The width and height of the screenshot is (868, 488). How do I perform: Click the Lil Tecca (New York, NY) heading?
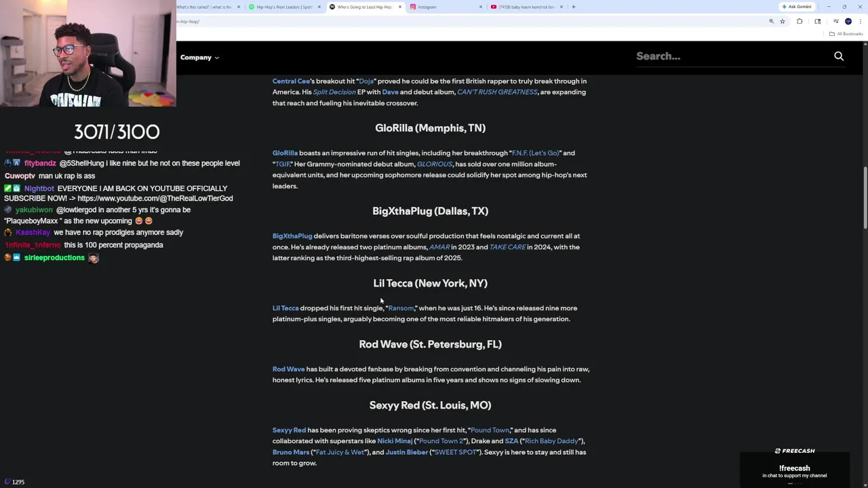430,283
